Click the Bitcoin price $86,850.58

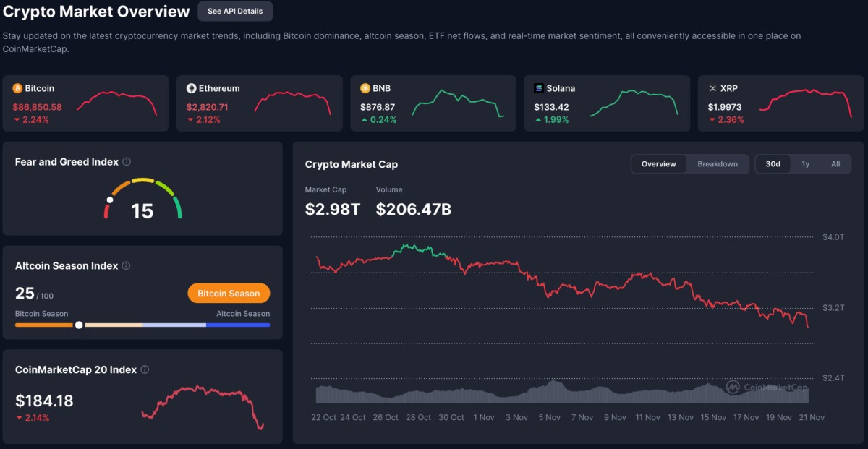click(x=37, y=107)
